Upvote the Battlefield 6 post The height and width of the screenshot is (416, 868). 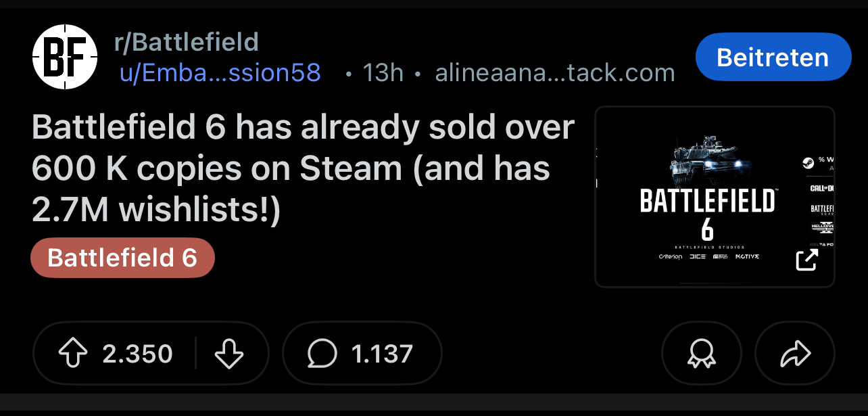pos(74,354)
